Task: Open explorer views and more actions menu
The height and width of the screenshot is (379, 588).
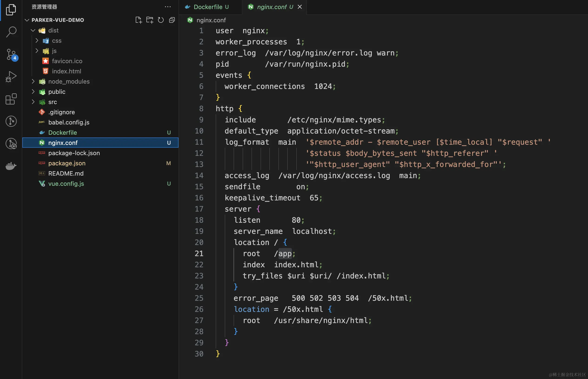Action: [x=168, y=7]
